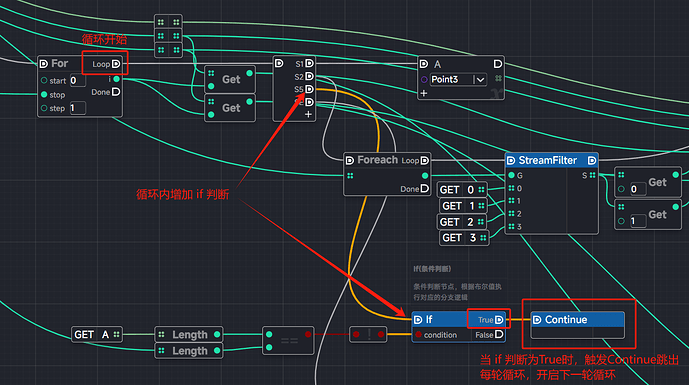Click node A's exec input port
Image resolution: width=689 pixels, height=385 pixels.
424,64
